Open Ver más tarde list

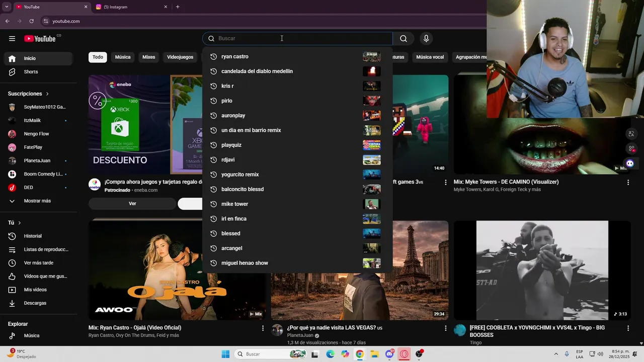pos(38,263)
